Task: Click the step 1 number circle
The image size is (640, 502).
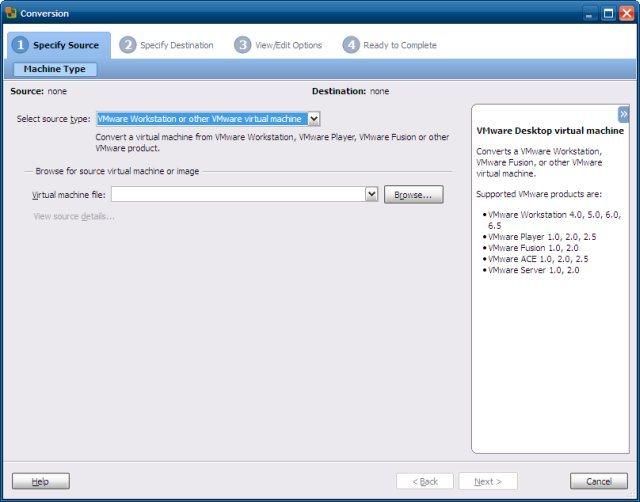Action: (x=20, y=45)
